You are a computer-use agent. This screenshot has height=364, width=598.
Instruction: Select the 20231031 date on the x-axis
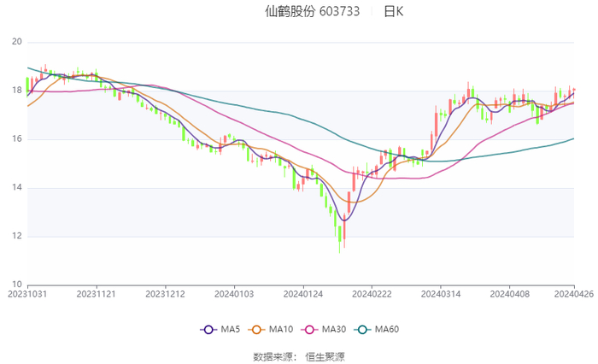(x=27, y=293)
